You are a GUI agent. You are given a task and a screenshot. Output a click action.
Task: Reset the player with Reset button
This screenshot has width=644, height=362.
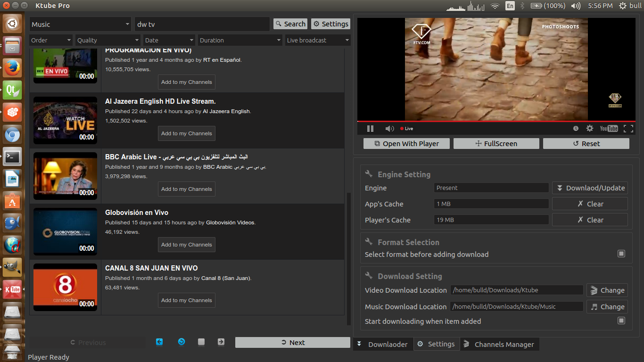click(586, 143)
